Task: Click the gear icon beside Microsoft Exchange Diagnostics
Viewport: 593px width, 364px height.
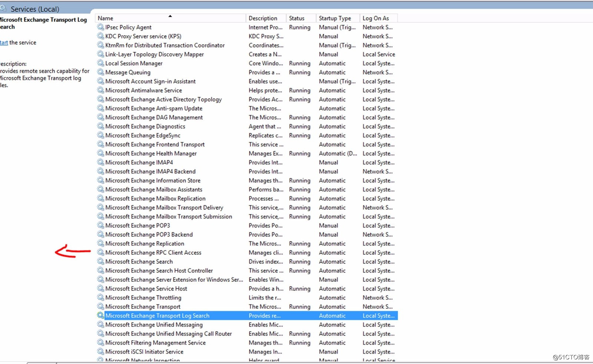Action: 100,126
